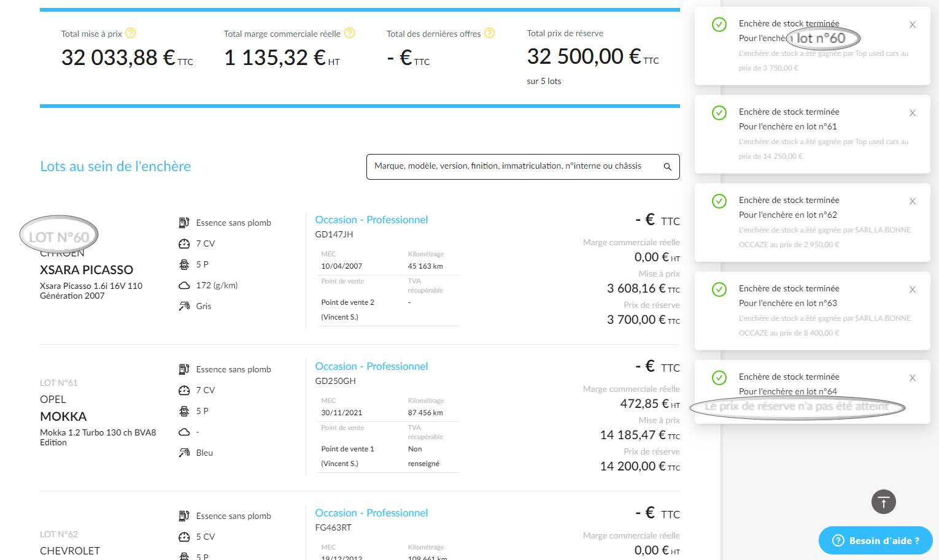Click the 14 200,00 € prix de réserve
This screenshot has width=939, height=560.
coord(640,466)
